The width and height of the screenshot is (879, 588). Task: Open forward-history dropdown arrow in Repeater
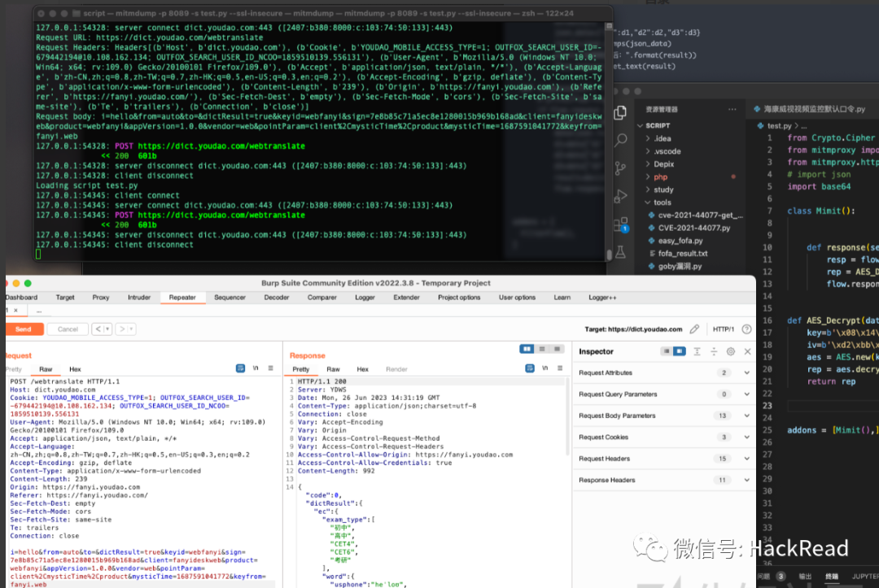tap(131, 329)
